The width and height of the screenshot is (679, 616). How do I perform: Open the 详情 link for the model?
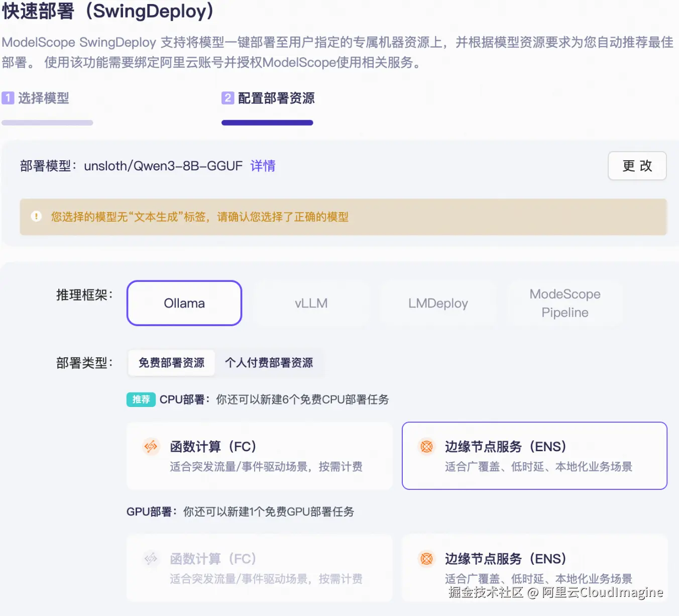click(x=263, y=166)
